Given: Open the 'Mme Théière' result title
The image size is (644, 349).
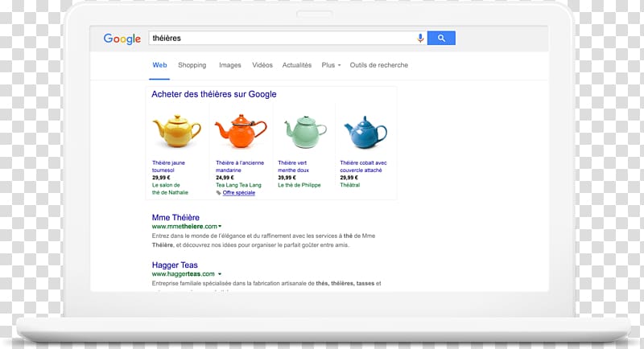Looking at the screenshot, I should pyautogui.click(x=175, y=218).
